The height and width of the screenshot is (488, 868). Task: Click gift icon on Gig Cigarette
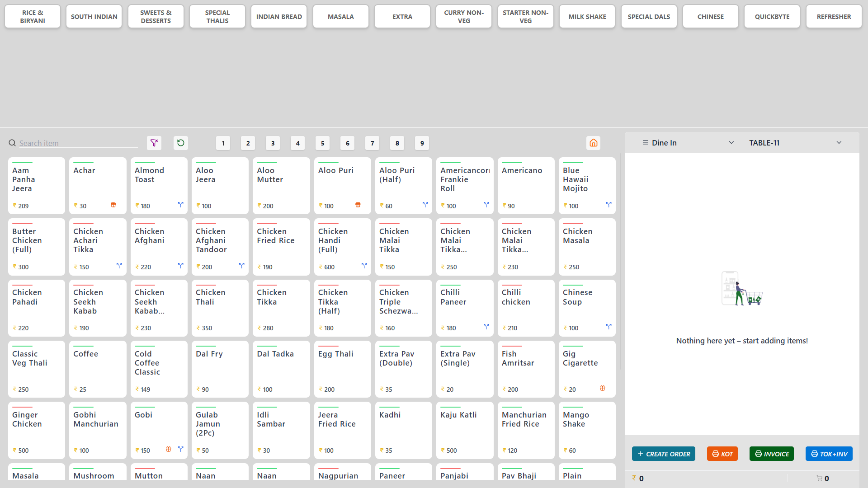[x=603, y=388]
